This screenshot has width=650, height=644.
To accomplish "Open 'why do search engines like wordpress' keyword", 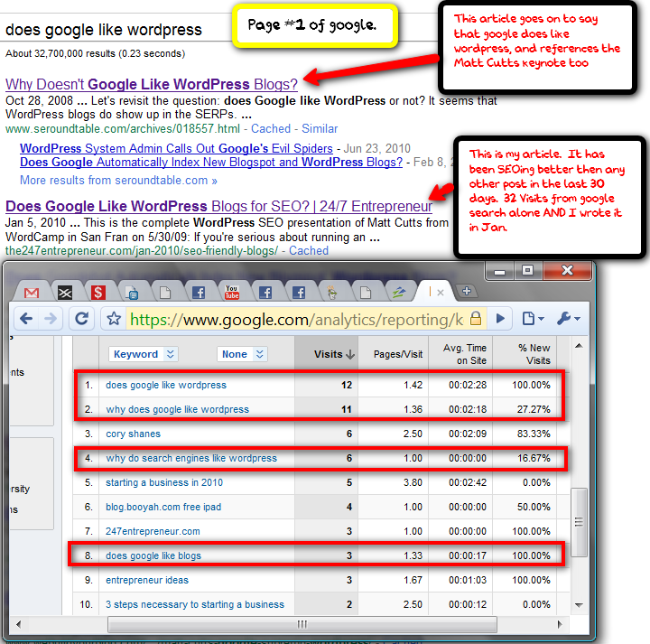I will [191, 458].
